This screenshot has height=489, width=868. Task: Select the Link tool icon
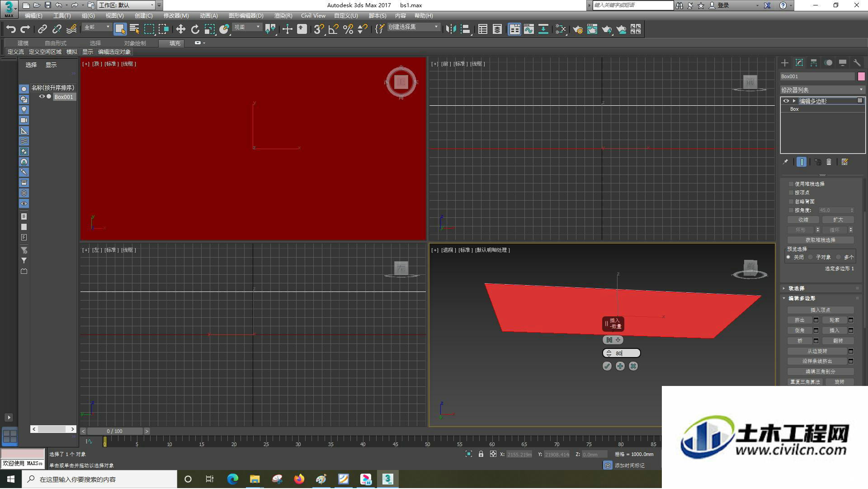pos(42,29)
